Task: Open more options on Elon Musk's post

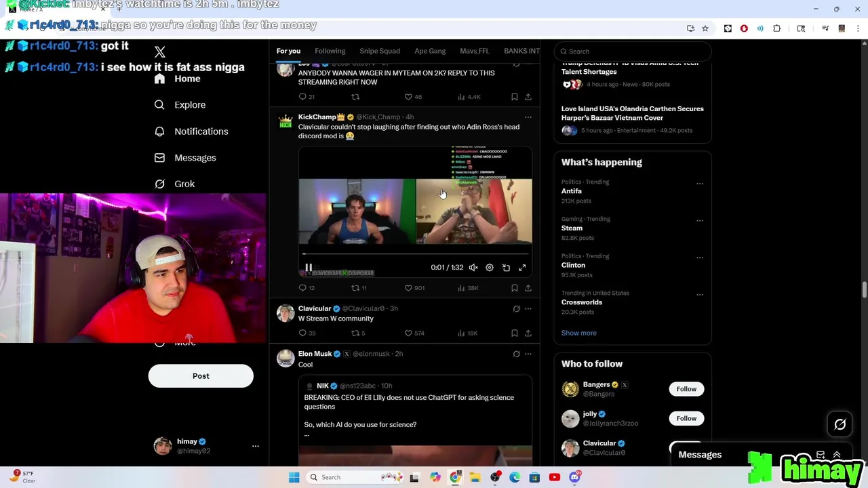Action: (x=528, y=354)
